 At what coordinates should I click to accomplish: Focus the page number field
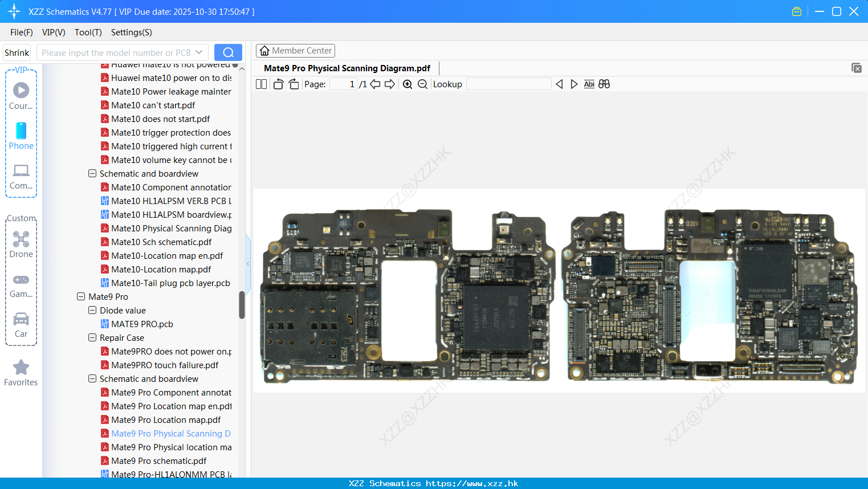[344, 84]
